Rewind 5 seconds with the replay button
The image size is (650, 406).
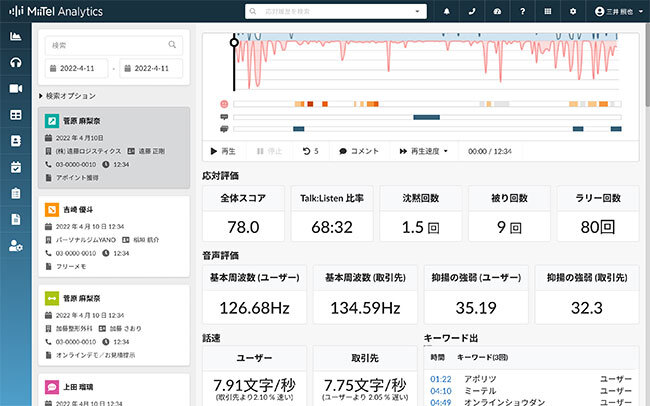tap(310, 151)
